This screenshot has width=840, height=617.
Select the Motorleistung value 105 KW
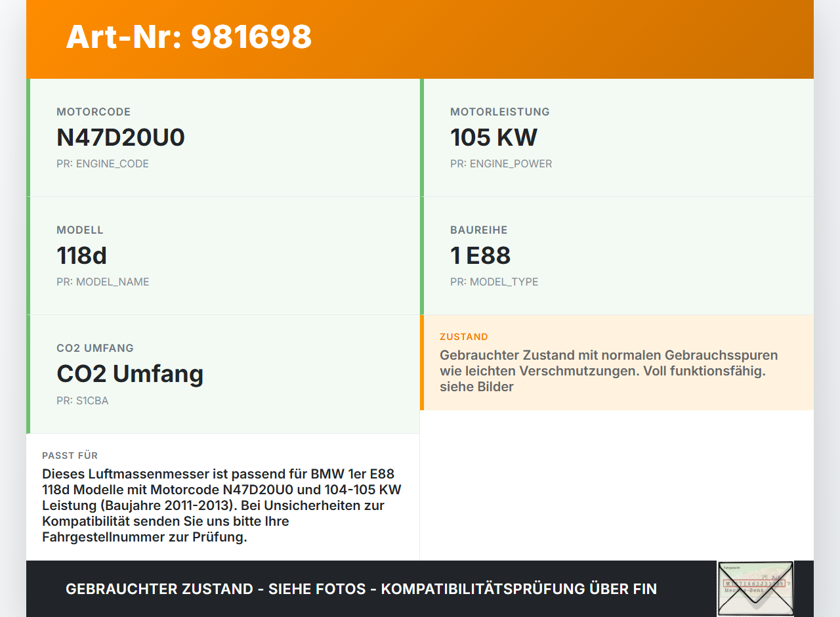493,138
